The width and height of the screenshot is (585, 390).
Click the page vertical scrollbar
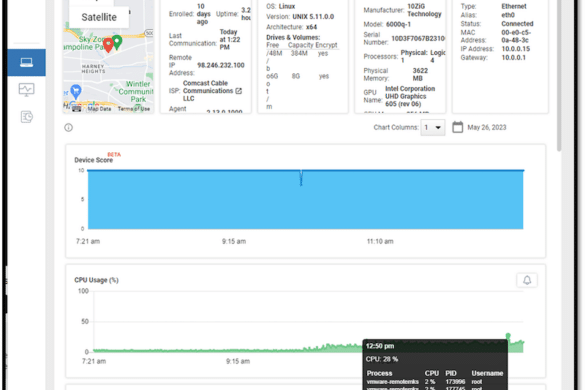[x=559, y=75]
